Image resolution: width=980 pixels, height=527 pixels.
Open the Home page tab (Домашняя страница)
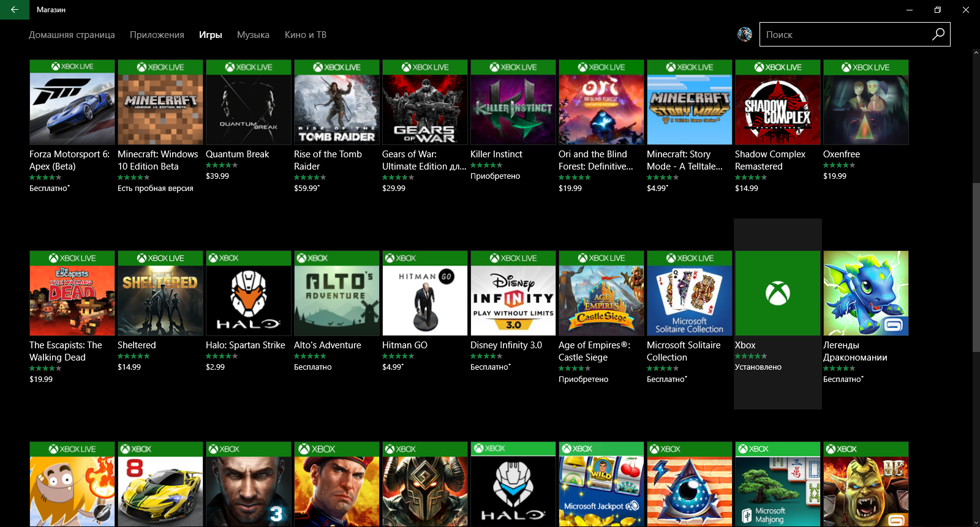[72, 35]
